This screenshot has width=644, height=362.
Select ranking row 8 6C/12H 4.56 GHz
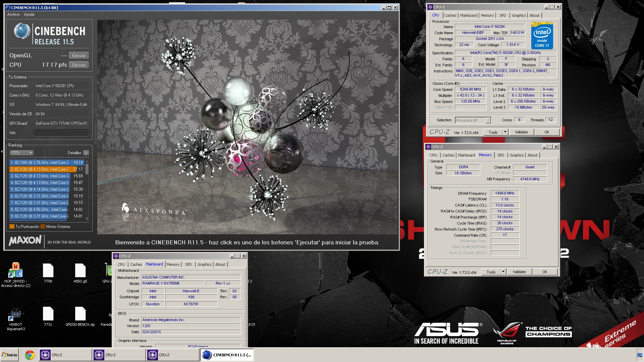click(x=46, y=209)
